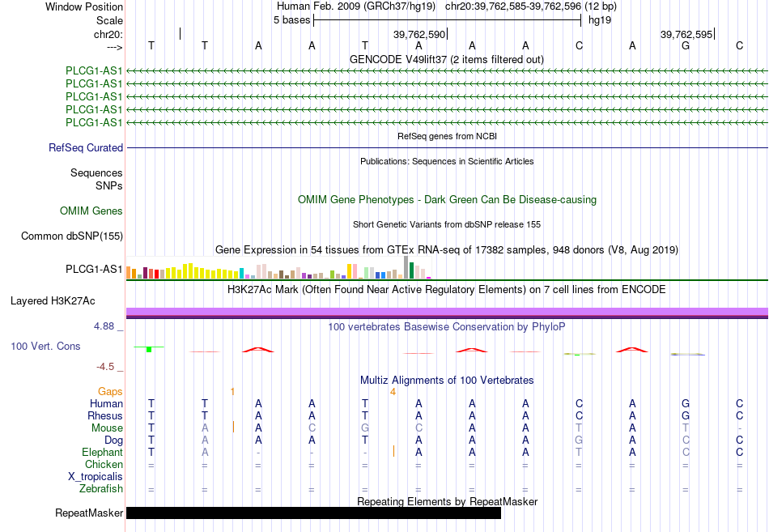
Task: Click the G base in the Dog alignment row
Action: pyautogui.click(x=579, y=440)
